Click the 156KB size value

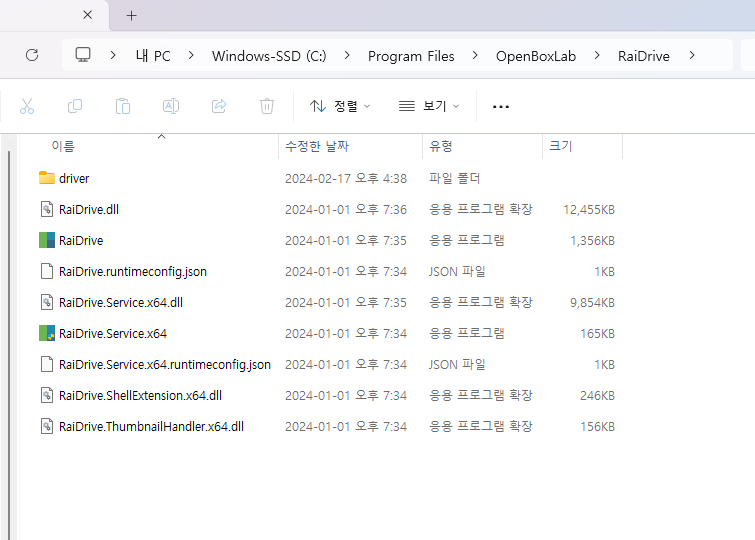[x=598, y=427]
